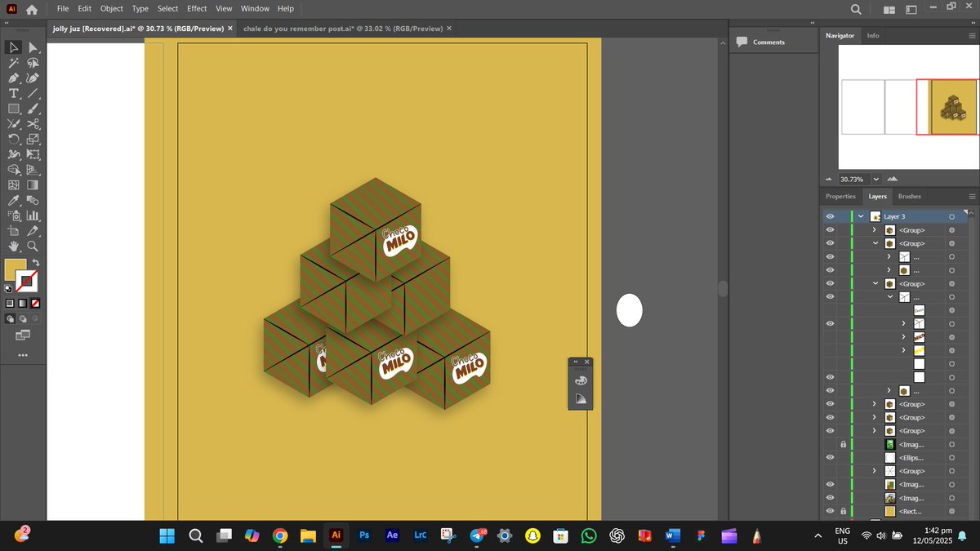This screenshot has width=980, height=551.
Task: Apply None using the red-slash button
Action: click(34, 303)
